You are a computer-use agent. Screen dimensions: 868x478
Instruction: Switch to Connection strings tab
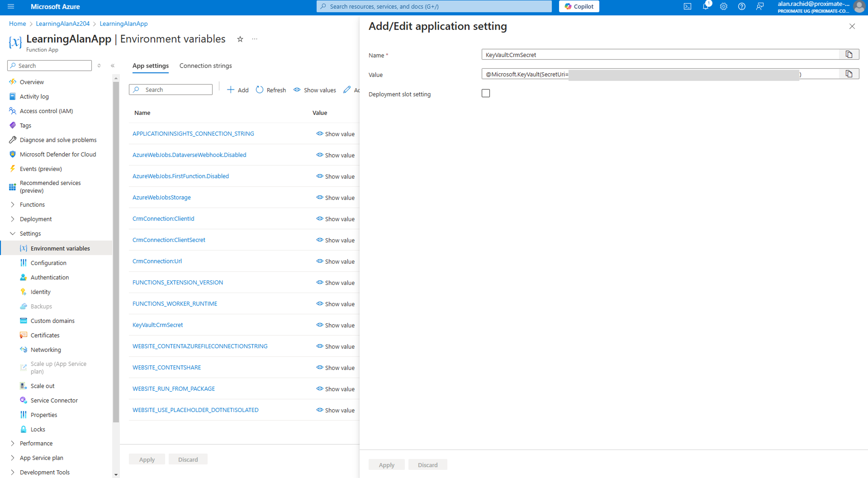point(205,66)
